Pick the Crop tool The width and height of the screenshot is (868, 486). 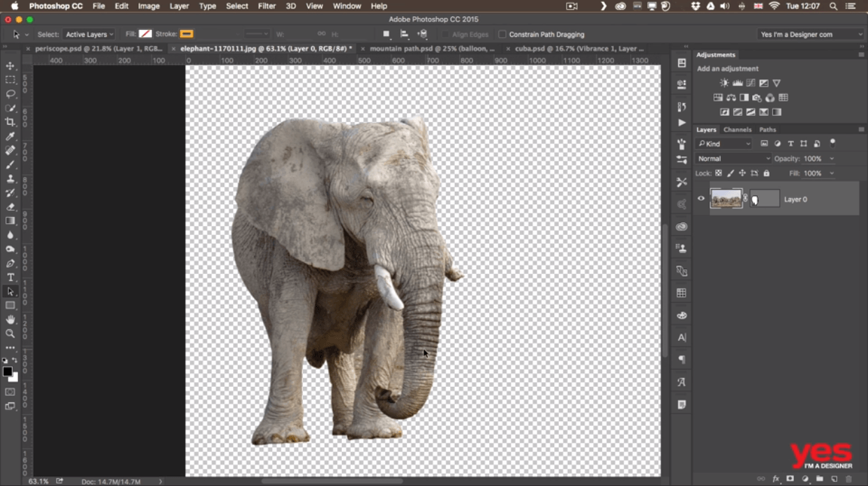point(10,122)
